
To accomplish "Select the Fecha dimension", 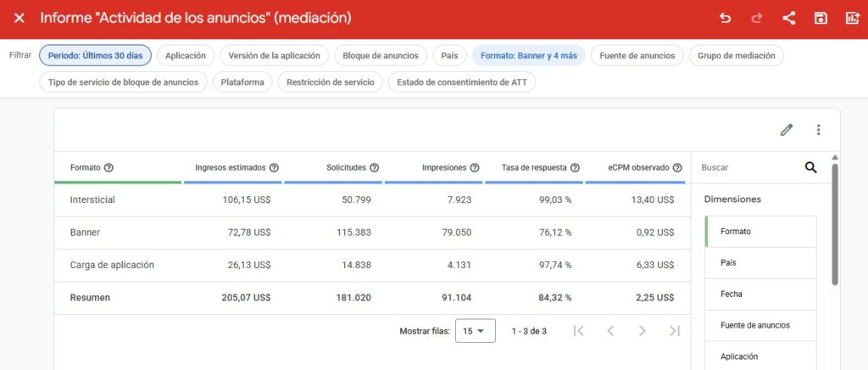I will pos(761,294).
